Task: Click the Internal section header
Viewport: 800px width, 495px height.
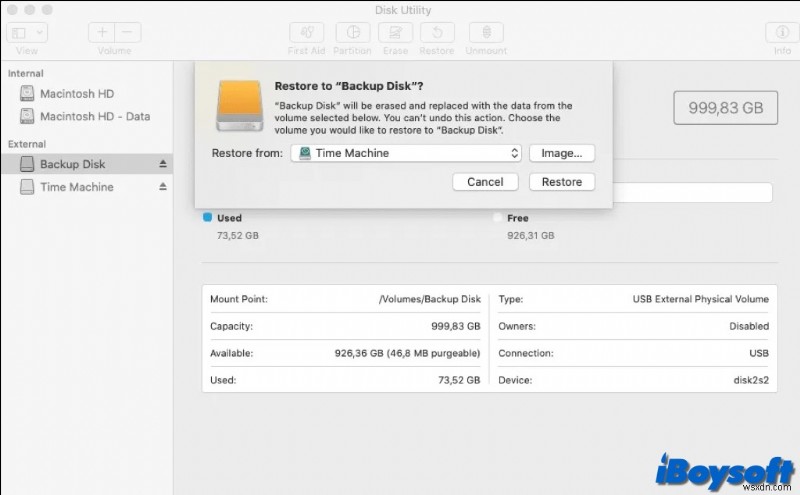Action: point(26,73)
